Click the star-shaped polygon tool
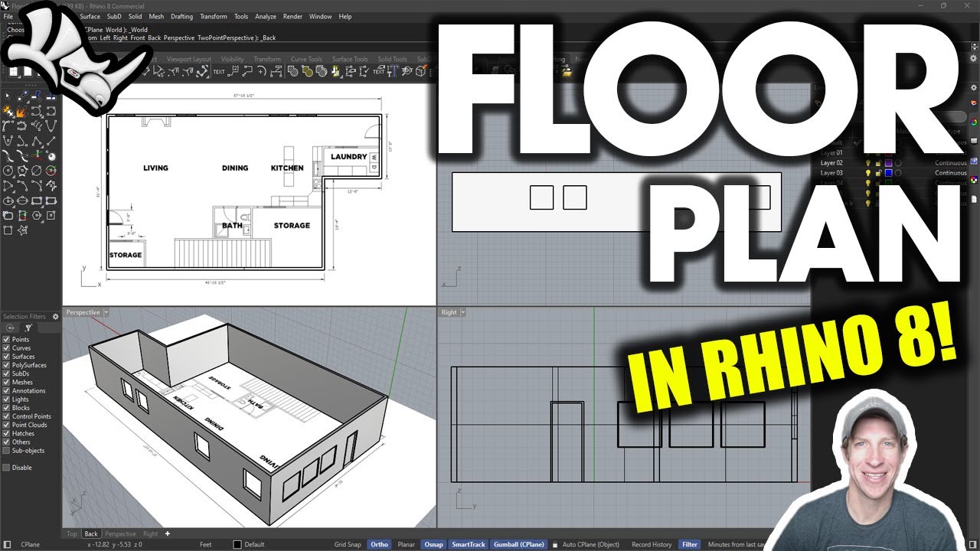Image resolution: width=980 pixels, height=551 pixels. (22, 230)
